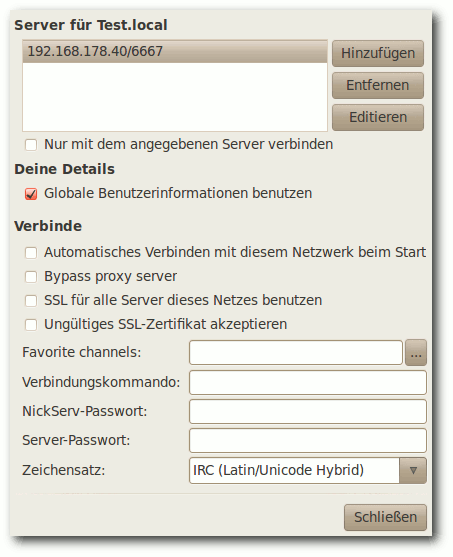
Task: Enable Ungültiges SSL-Zertifikat akzeptieren
Action: click(31, 325)
